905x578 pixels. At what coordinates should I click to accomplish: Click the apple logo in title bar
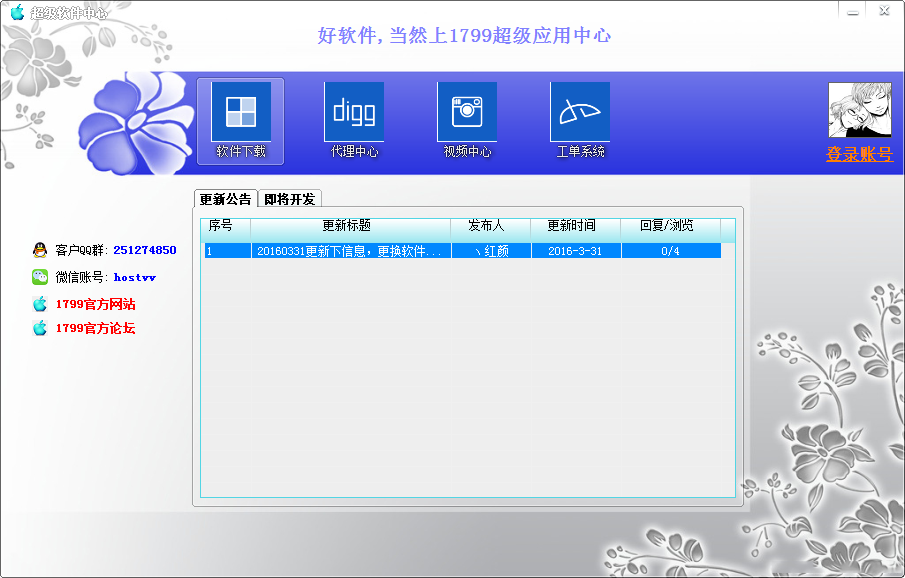(x=17, y=13)
